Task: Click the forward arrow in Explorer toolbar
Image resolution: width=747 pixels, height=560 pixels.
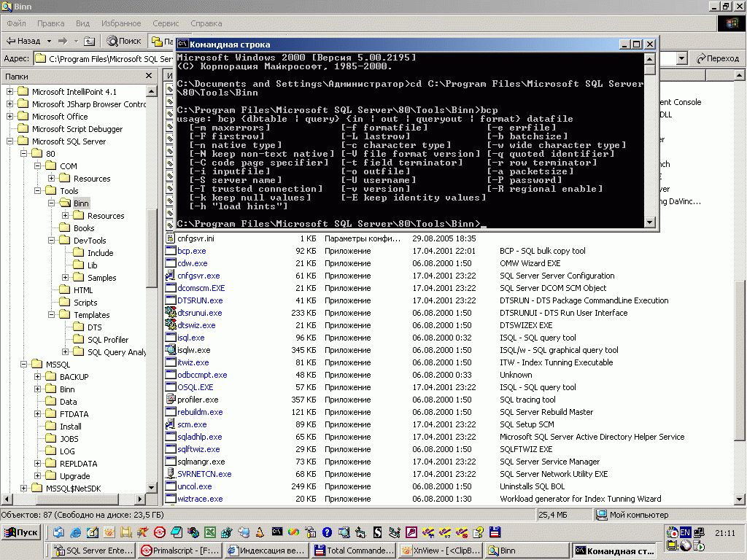Action: [63, 41]
